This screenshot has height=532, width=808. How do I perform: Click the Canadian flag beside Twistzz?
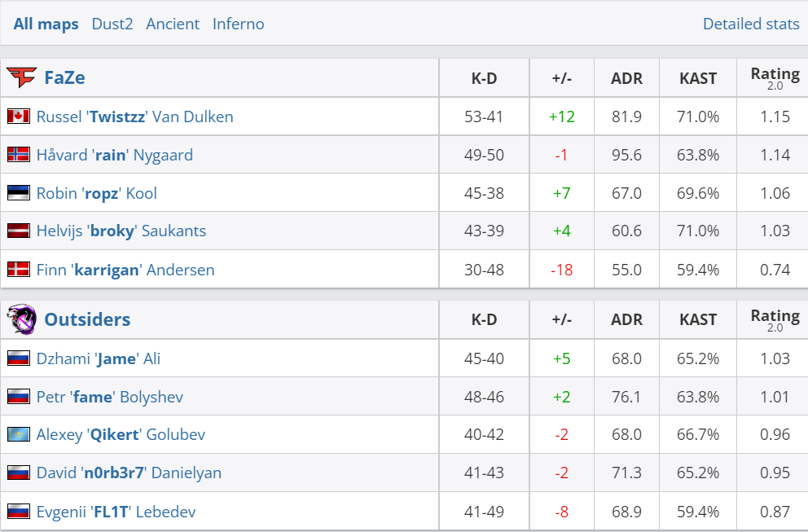19,117
